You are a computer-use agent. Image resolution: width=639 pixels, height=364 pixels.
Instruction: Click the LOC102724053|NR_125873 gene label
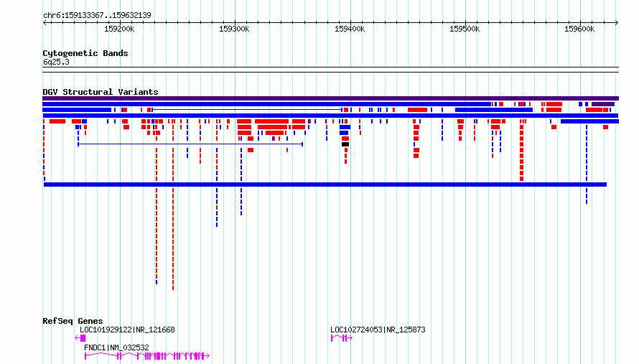pyautogui.click(x=378, y=330)
